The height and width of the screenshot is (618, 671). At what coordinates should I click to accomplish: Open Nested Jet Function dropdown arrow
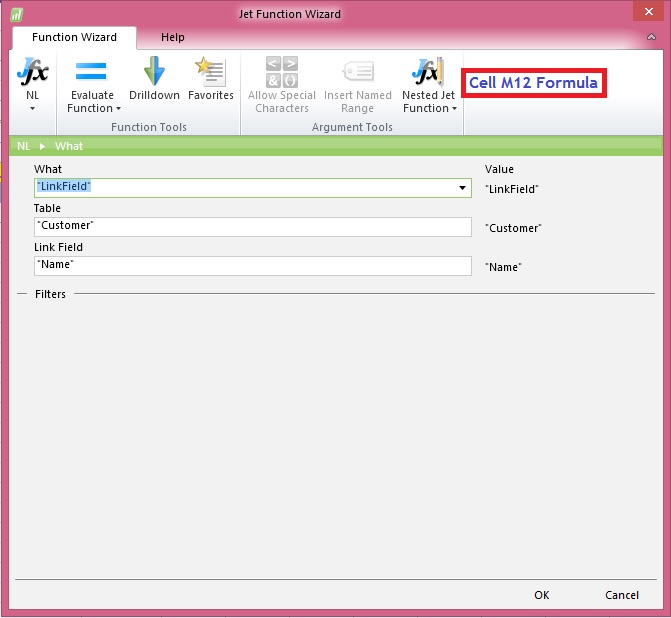tap(454, 108)
